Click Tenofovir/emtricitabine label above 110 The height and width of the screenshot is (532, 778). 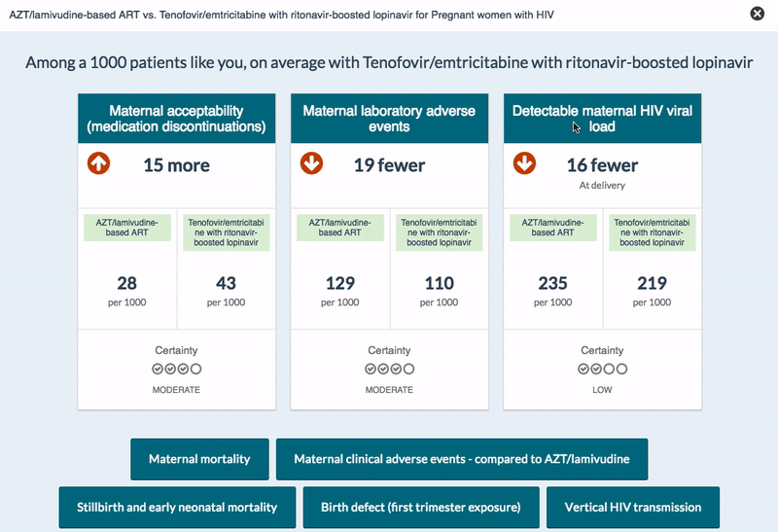coord(440,232)
